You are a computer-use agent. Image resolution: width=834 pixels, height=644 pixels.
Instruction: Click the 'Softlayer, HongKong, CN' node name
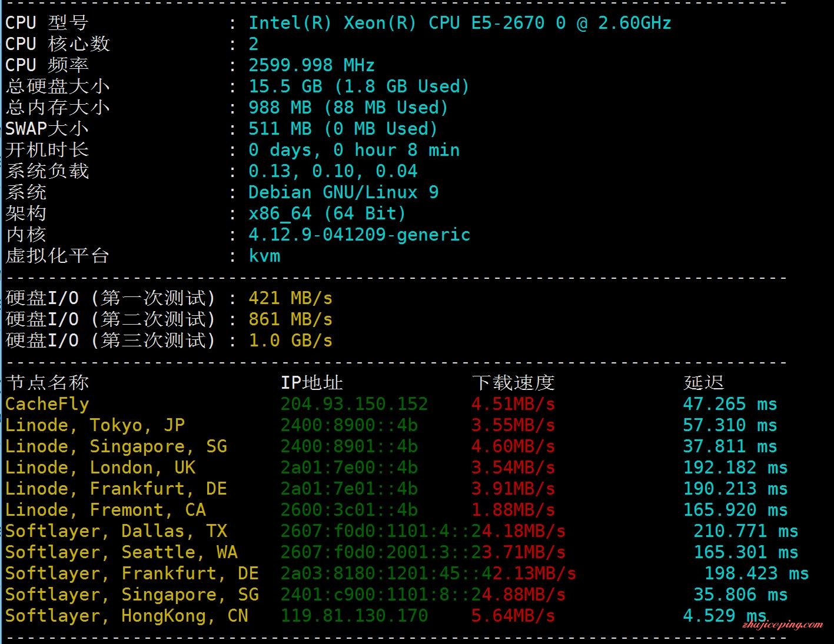127,616
